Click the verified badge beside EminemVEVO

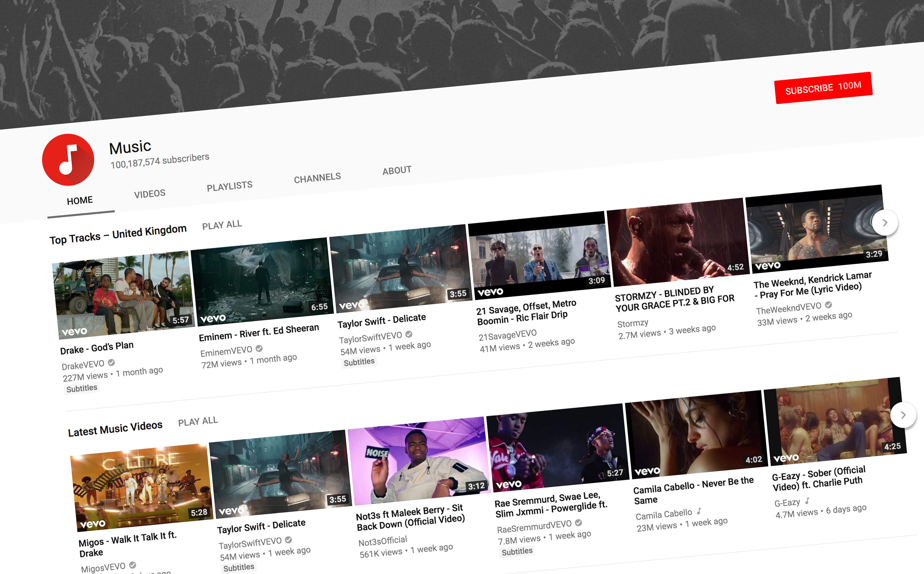point(259,348)
